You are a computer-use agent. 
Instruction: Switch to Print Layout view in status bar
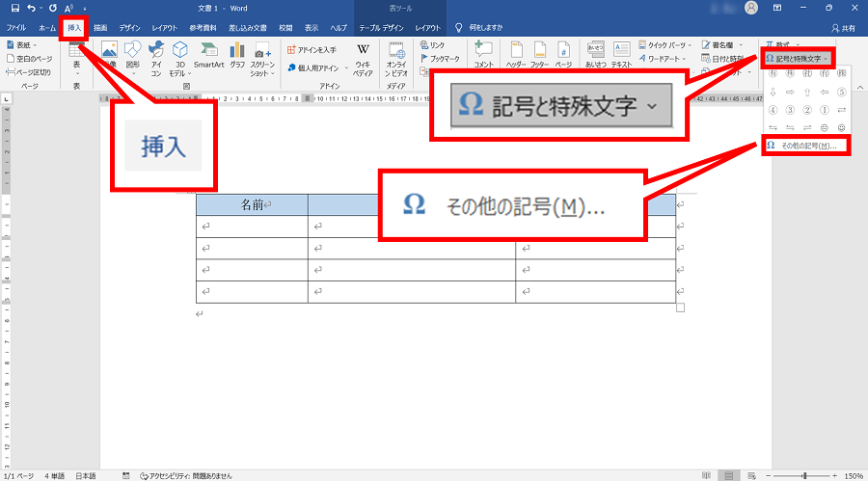729,475
